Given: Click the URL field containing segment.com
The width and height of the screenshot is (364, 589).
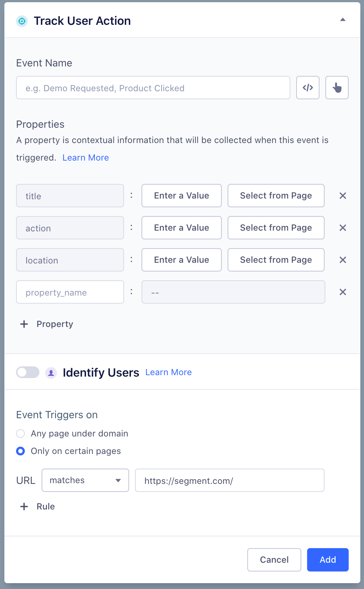Looking at the screenshot, I should click(x=229, y=480).
